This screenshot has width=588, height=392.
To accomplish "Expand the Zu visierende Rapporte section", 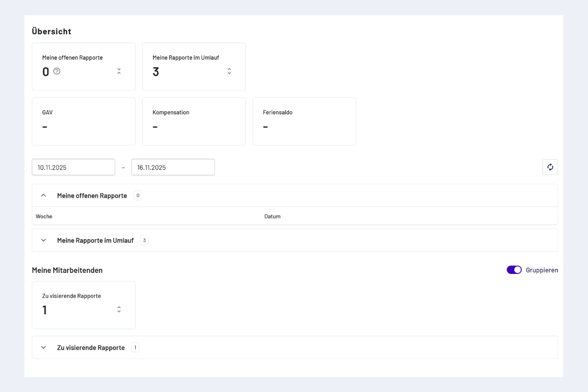I will 44,347.
